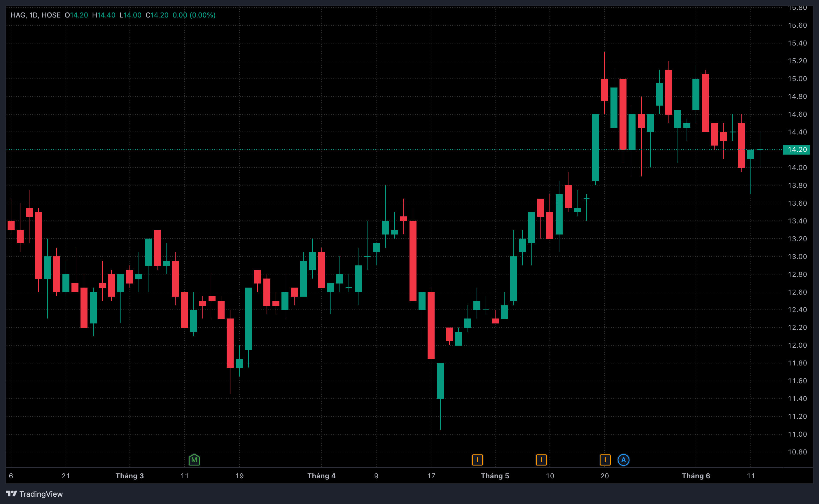Click the Tháng 4 time axis label

321,476
